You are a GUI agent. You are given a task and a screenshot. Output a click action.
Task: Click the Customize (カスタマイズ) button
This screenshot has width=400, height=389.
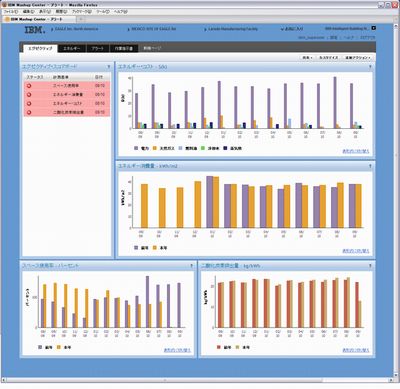pos(328,58)
